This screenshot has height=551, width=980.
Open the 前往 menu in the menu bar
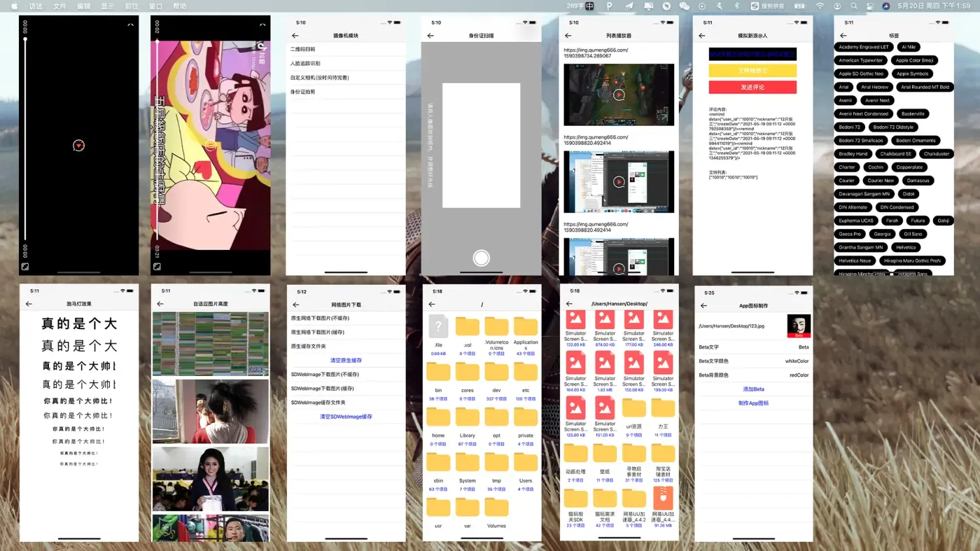click(x=131, y=7)
